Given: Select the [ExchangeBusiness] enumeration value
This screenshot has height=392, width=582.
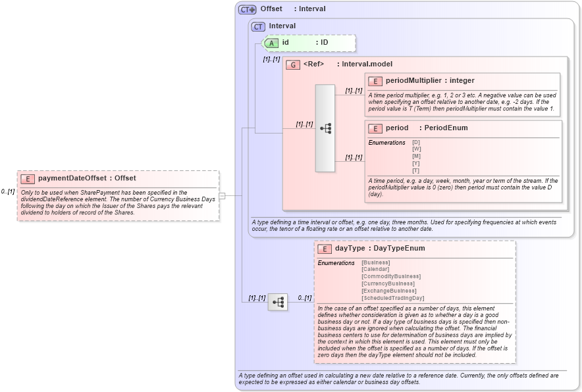Looking at the screenshot, I should coord(389,291).
